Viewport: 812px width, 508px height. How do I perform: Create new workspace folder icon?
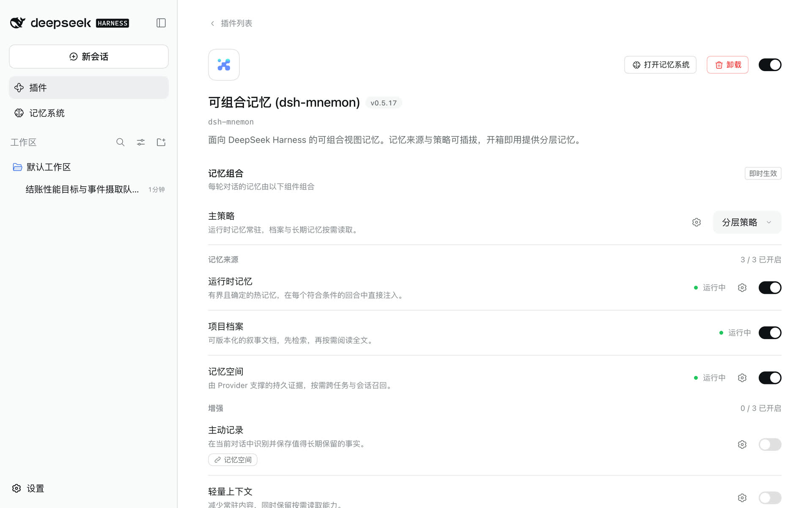(x=161, y=142)
